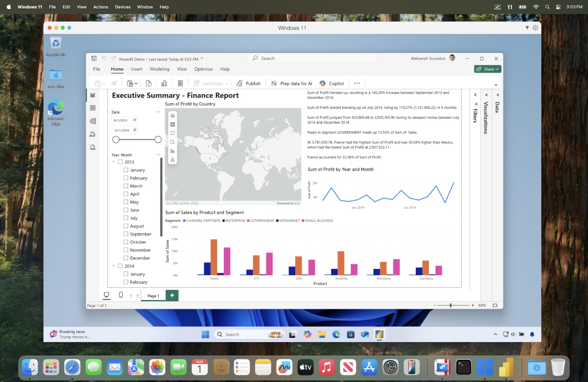Viewport: 588px width, 382px height.
Task: Open the Table view in left sidebar
Action: pyautogui.click(x=93, y=108)
